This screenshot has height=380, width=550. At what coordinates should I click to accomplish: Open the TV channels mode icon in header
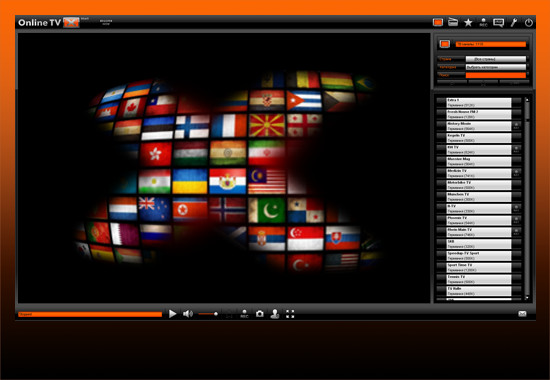(438, 22)
